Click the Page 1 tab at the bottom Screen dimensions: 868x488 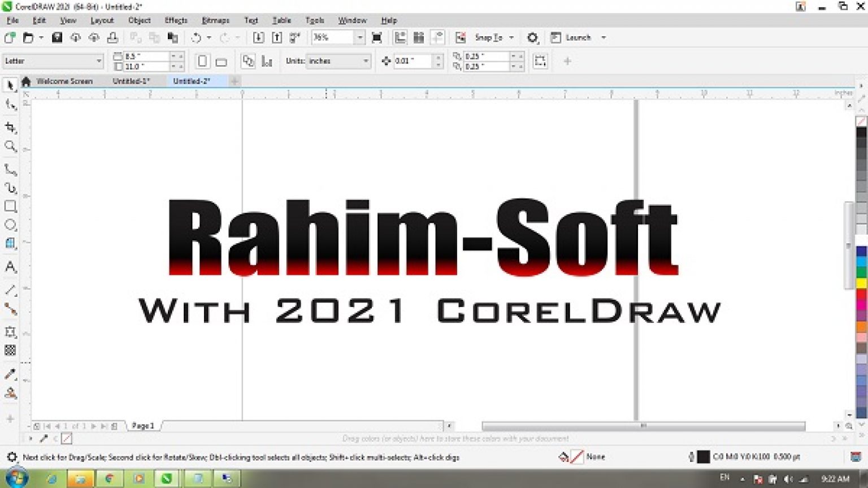(143, 425)
